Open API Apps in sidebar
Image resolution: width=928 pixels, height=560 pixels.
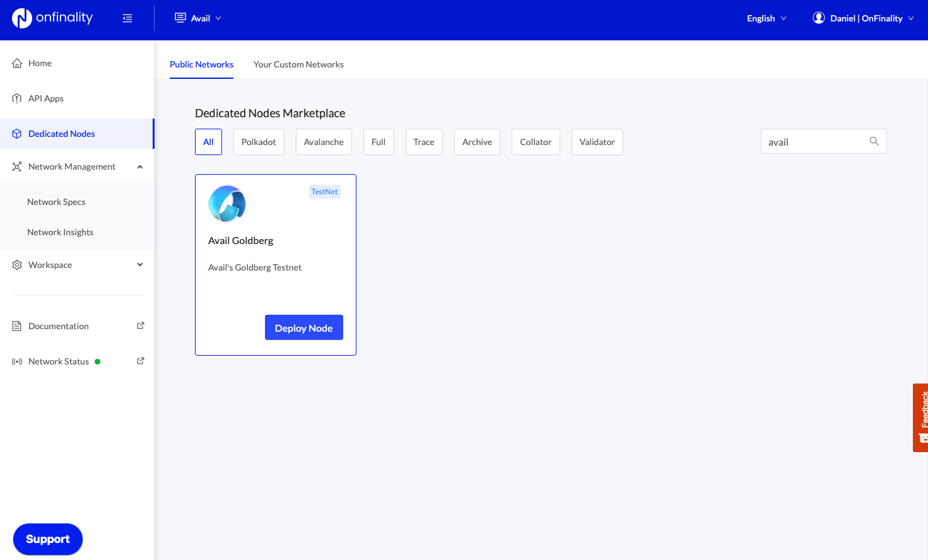[x=46, y=98]
